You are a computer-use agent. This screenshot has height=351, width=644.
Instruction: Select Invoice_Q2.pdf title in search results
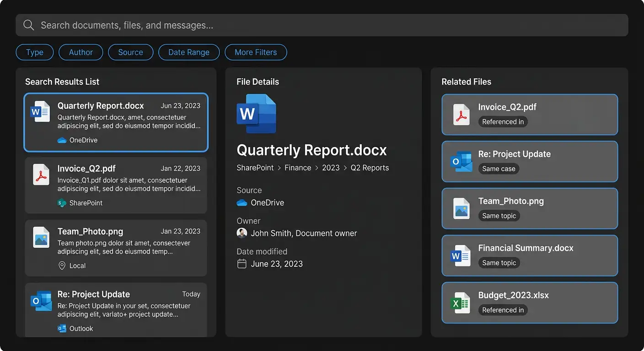tap(86, 168)
